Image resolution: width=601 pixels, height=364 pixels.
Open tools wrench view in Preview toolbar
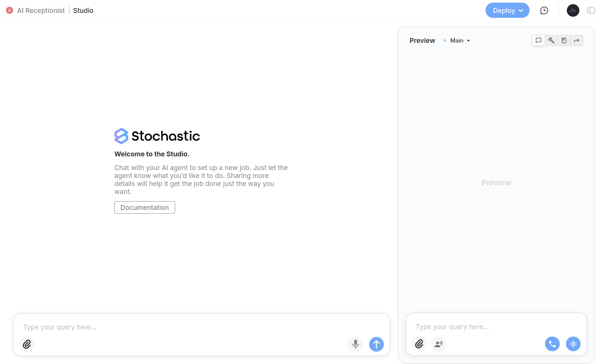click(551, 41)
